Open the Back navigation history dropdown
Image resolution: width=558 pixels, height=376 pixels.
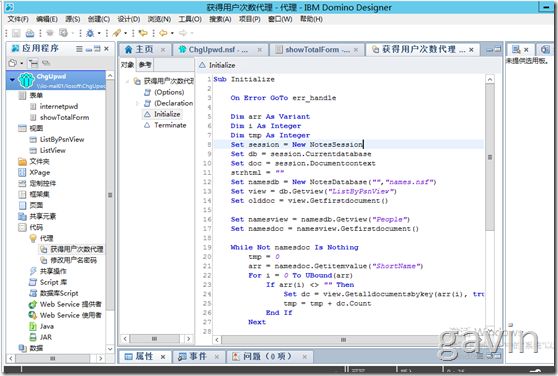point(172,33)
